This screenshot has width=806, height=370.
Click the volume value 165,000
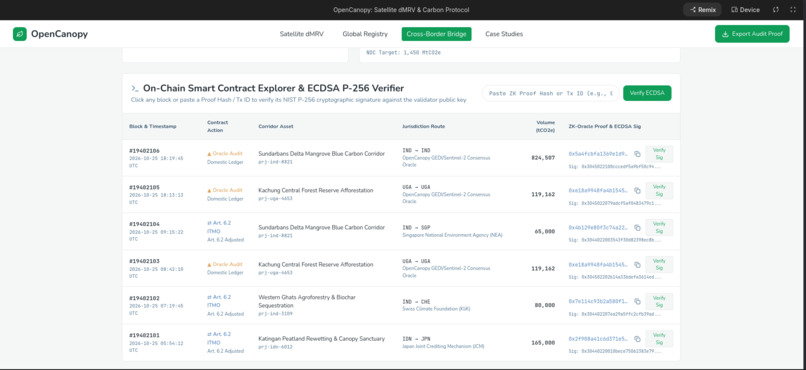(543, 343)
